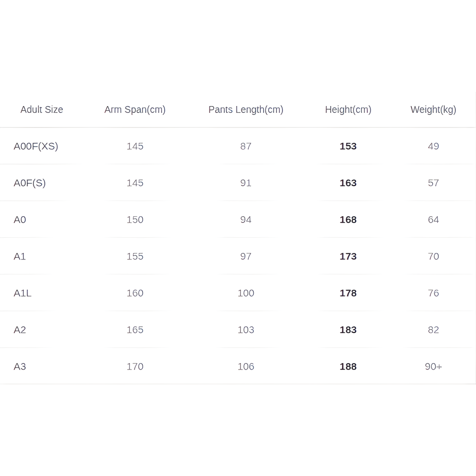Image resolution: width=476 pixels, height=476 pixels.
Task: Select the A0 size row label
Action: [x=20, y=220]
